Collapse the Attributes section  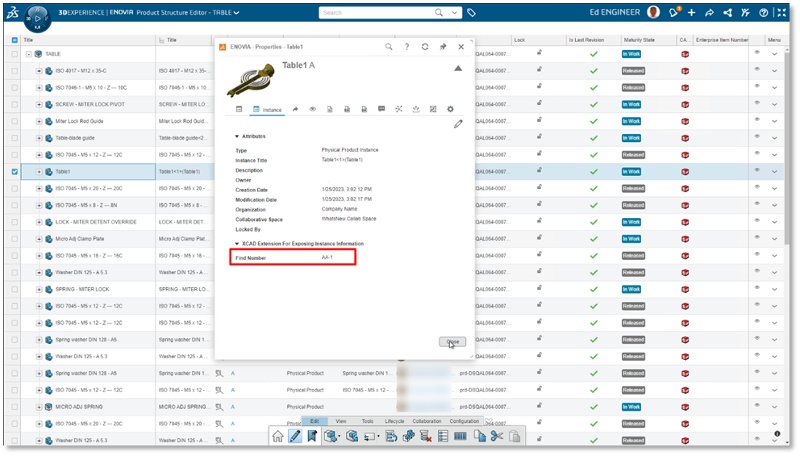tap(237, 136)
